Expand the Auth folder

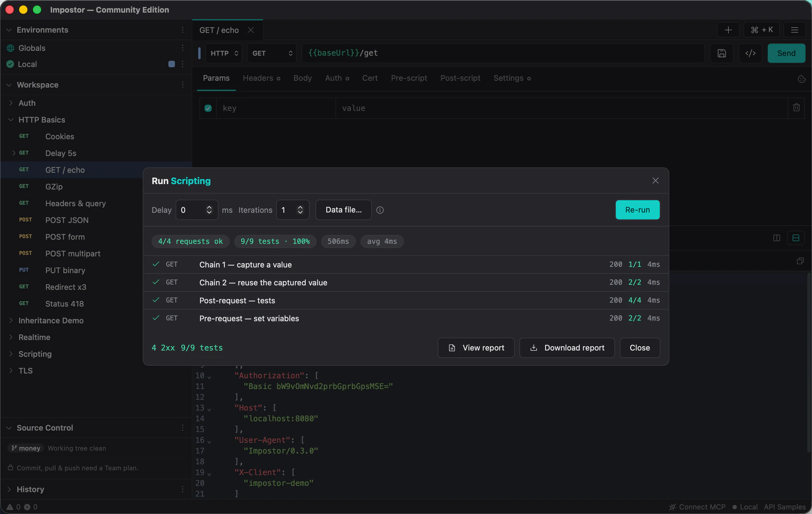11,103
